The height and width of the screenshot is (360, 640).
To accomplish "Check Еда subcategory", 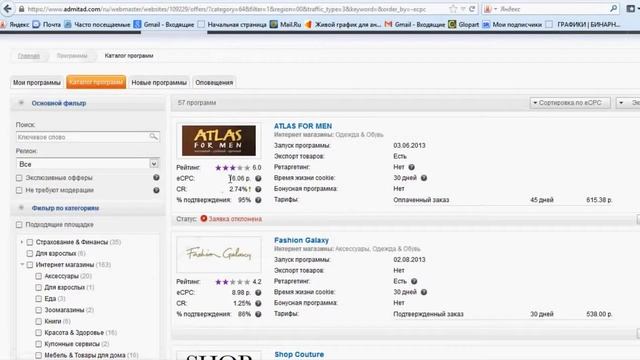I will point(38,299).
